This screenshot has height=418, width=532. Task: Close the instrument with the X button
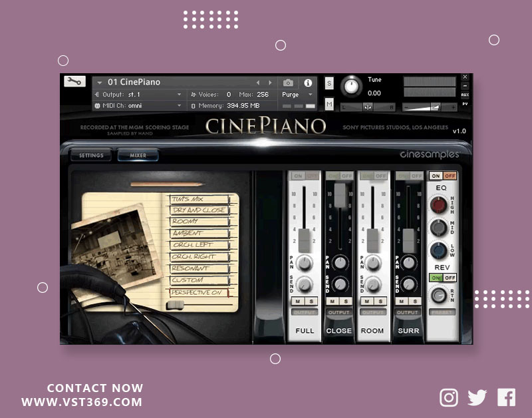point(465,77)
